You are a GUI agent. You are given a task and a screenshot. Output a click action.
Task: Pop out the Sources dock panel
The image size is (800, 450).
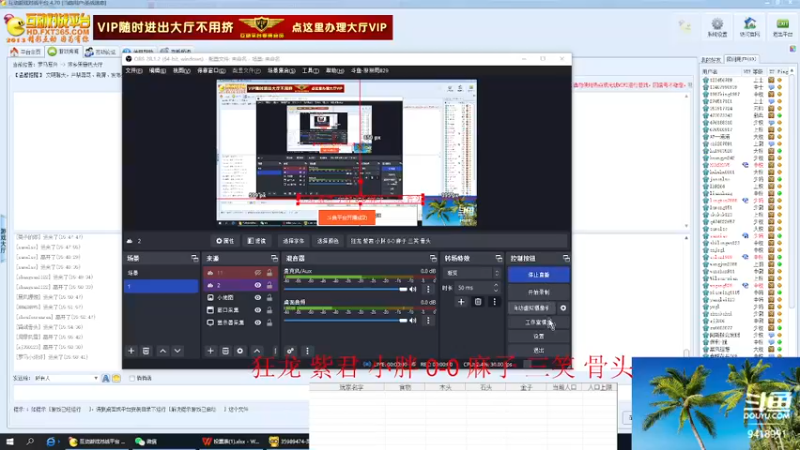point(274,258)
